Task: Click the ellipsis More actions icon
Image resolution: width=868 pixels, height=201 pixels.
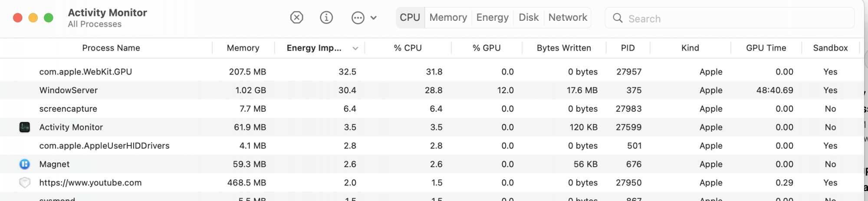Action: (x=358, y=18)
